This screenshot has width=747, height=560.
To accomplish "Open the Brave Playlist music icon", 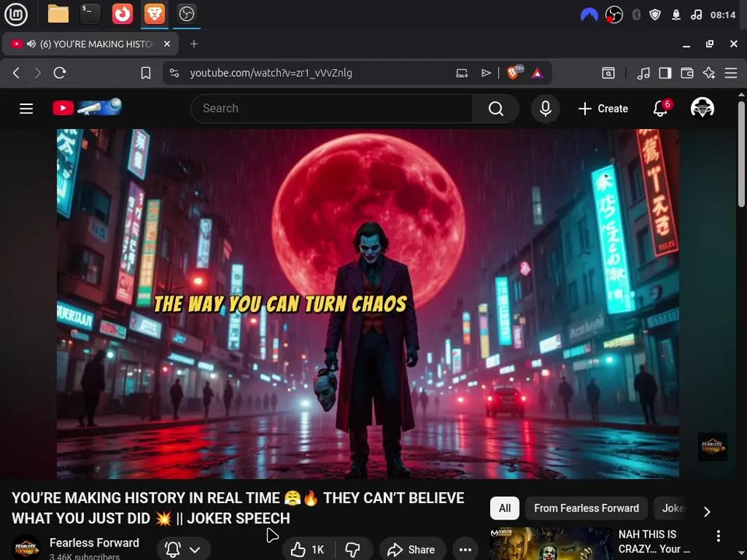I will (644, 73).
